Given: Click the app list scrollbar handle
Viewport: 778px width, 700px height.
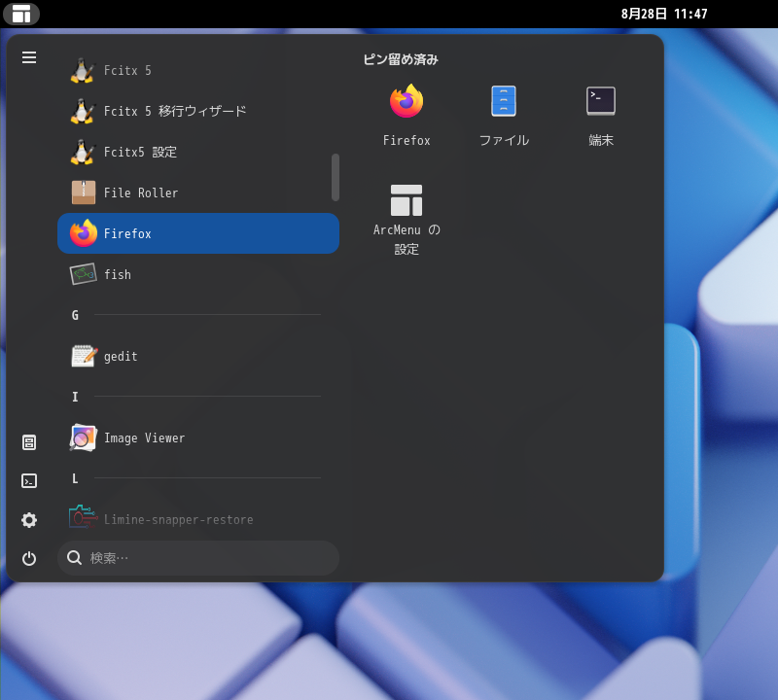Looking at the screenshot, I should [336, 177].
